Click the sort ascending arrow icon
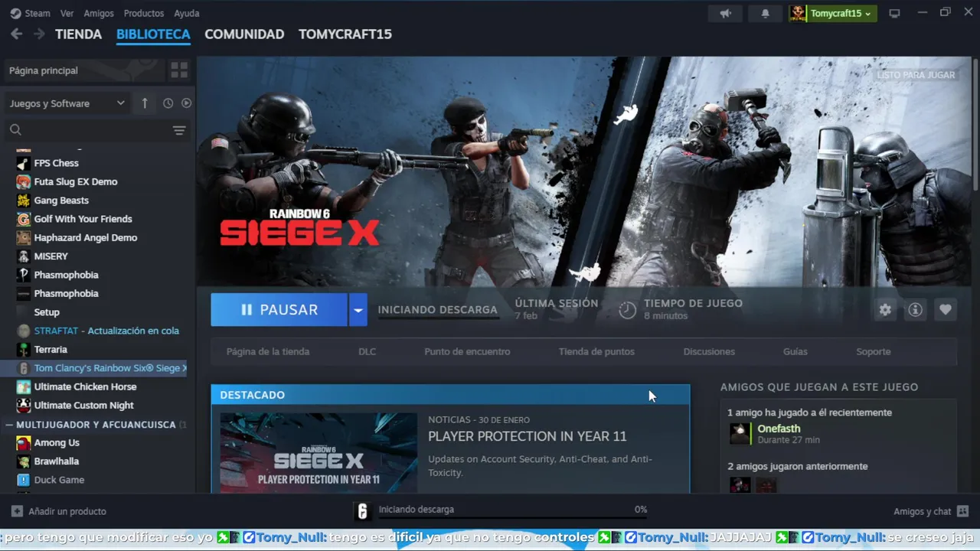This screenshot has height=551, width=980. [145, 103]
